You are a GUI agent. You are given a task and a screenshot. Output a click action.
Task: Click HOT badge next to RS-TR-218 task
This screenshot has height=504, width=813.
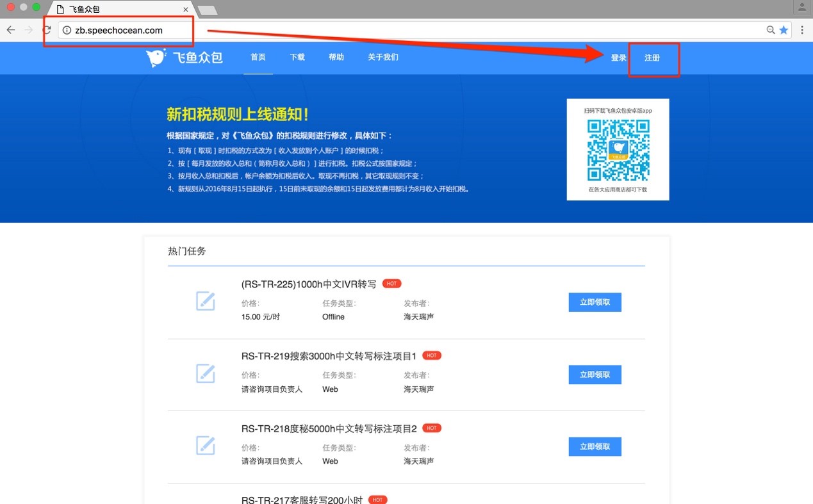point(432,428)
